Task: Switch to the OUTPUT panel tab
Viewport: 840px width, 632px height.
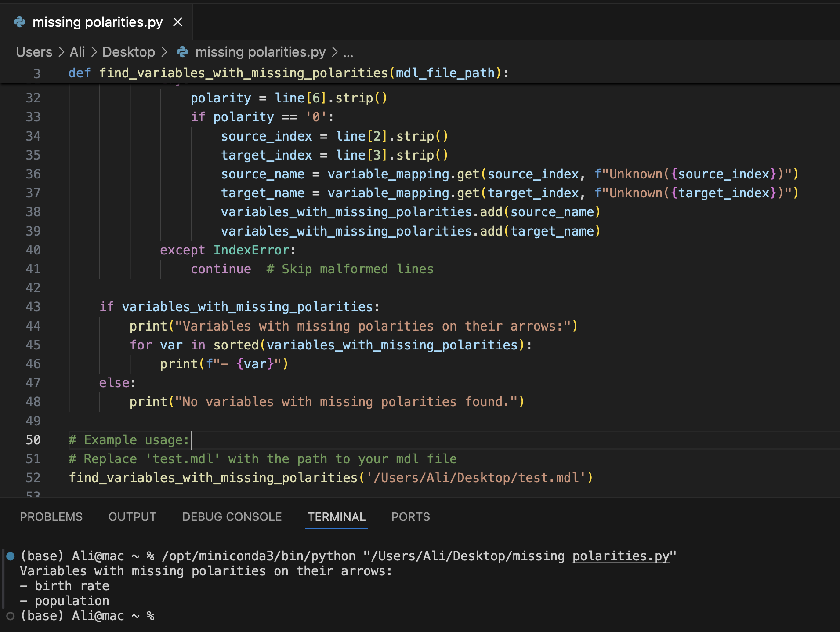Action: 132,516
